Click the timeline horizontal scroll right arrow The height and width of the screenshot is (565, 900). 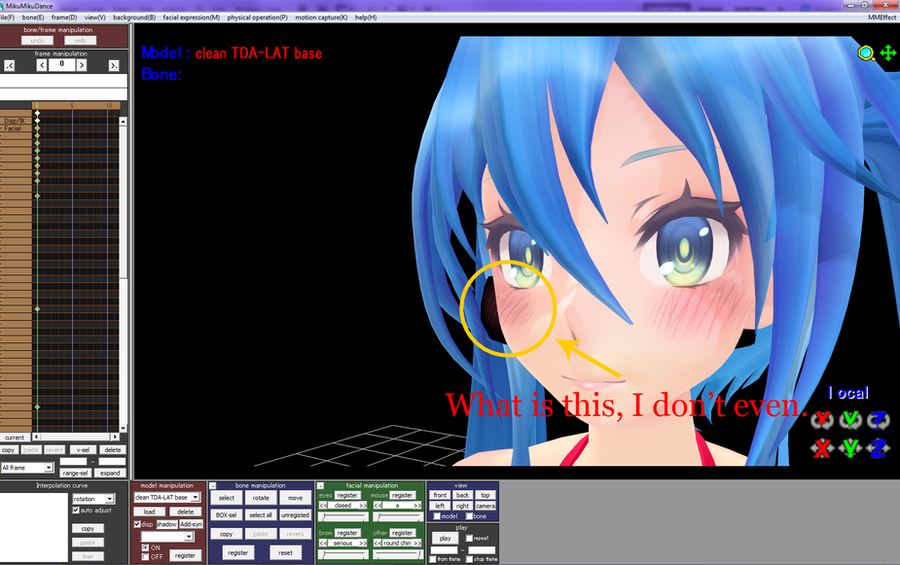click(115, 437)
